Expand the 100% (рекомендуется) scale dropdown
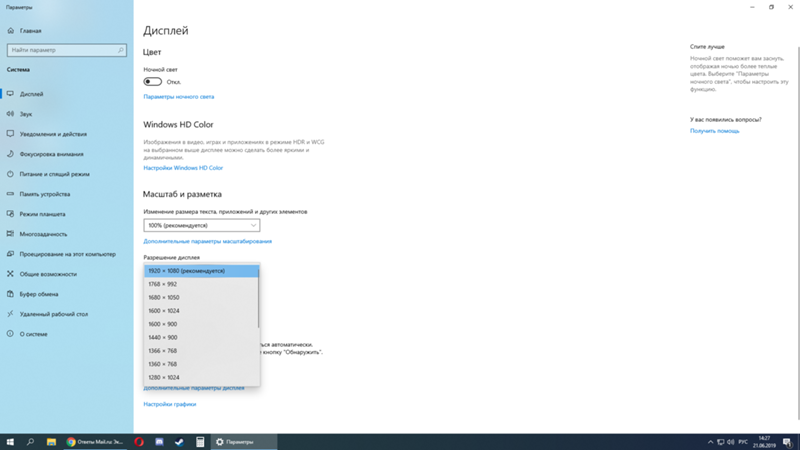The height and width of the screenshot is (450, 800). [x=202, y=225]
